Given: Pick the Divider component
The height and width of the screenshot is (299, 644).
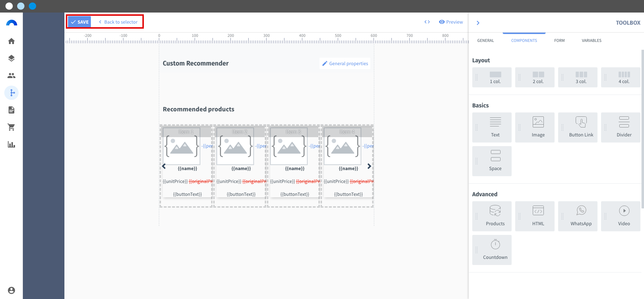Looking at the screenshot, I should click(621, 127).
